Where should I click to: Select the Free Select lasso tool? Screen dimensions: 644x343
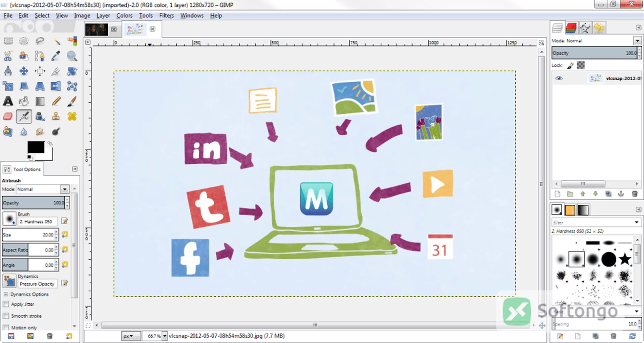[x=40, y=41]
